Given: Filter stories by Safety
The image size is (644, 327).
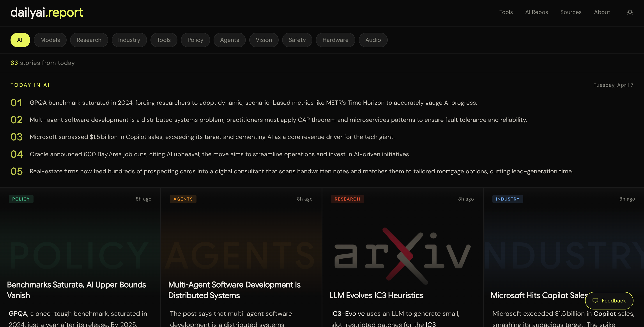Looking at the screenshot, I should (x=297, y=40).
